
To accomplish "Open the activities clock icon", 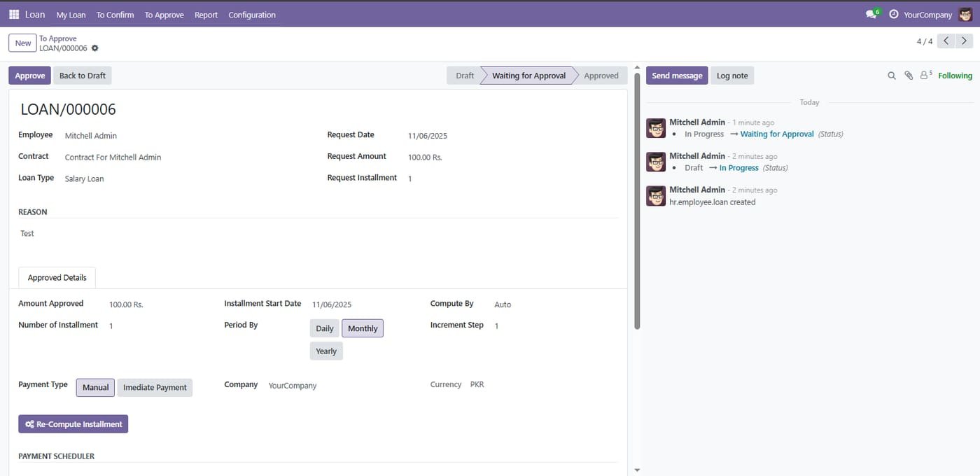I will click(x=894, y=14).
